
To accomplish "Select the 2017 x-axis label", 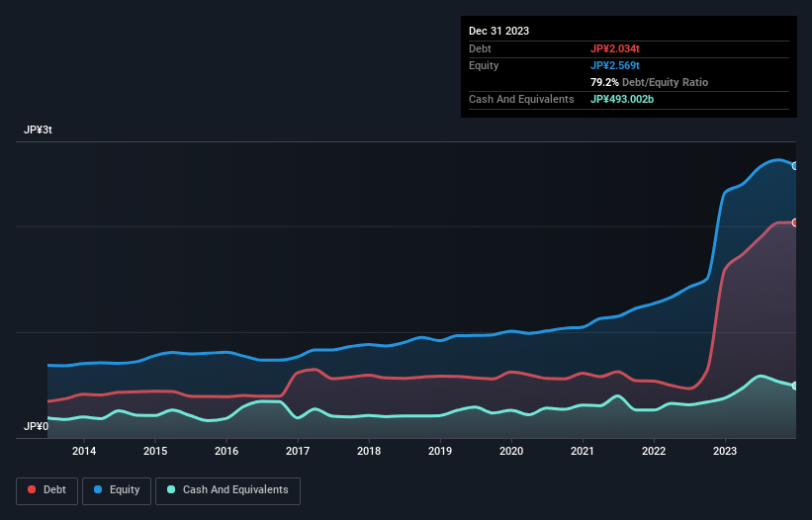I will [x=298, y=452].
